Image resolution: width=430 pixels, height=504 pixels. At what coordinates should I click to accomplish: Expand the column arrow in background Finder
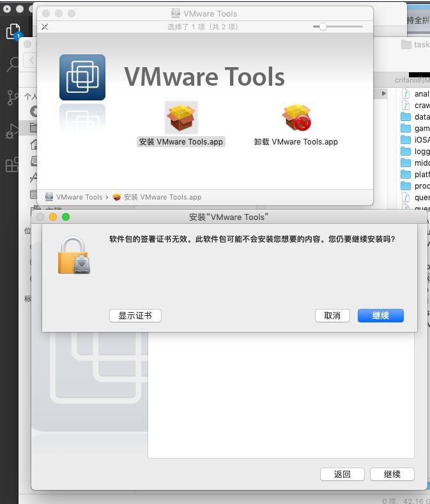pyautogui.click(x=384, y=93)
